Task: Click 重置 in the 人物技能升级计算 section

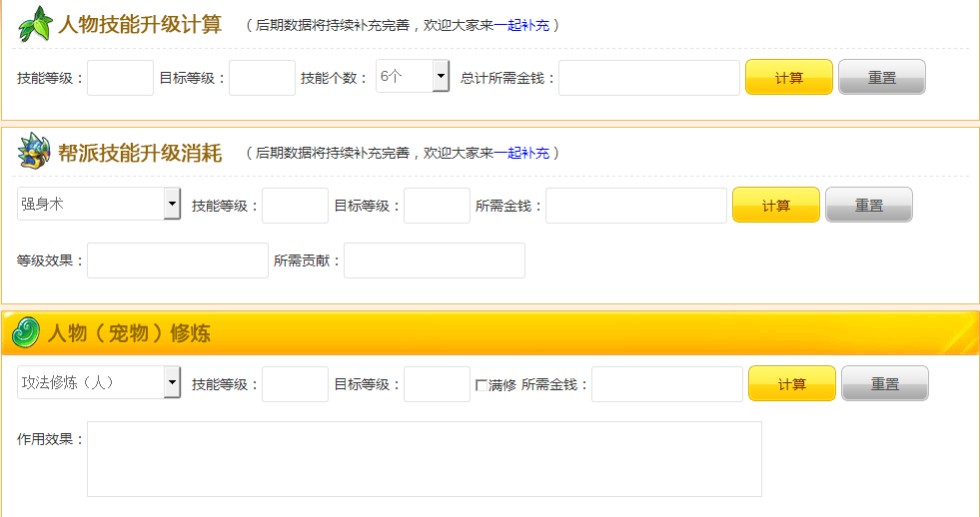Action: coord(882,77)
